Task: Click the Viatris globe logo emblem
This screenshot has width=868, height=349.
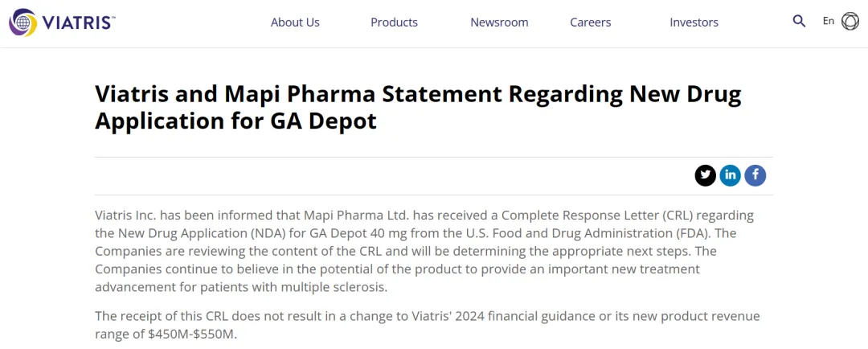Action: (23, 22)
